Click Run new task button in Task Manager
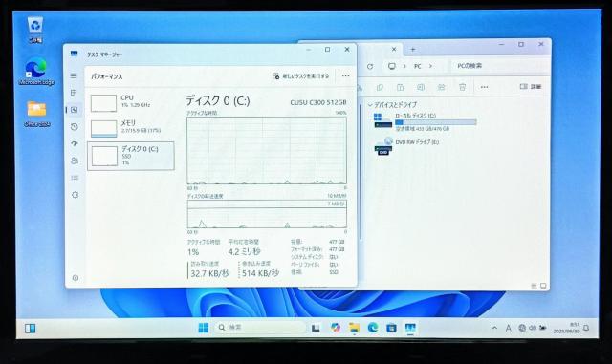Screen dimensions: 612x364 pos(300,76)
